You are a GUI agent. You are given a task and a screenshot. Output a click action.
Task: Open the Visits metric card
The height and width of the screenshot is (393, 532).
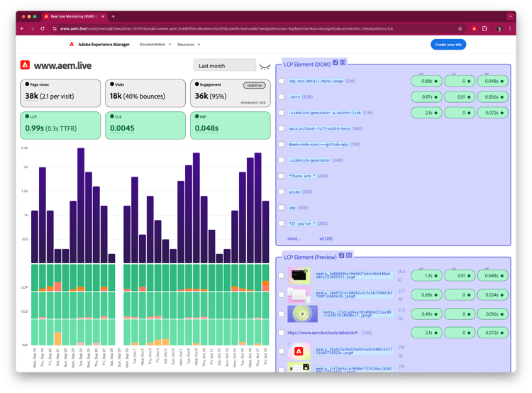145,94
